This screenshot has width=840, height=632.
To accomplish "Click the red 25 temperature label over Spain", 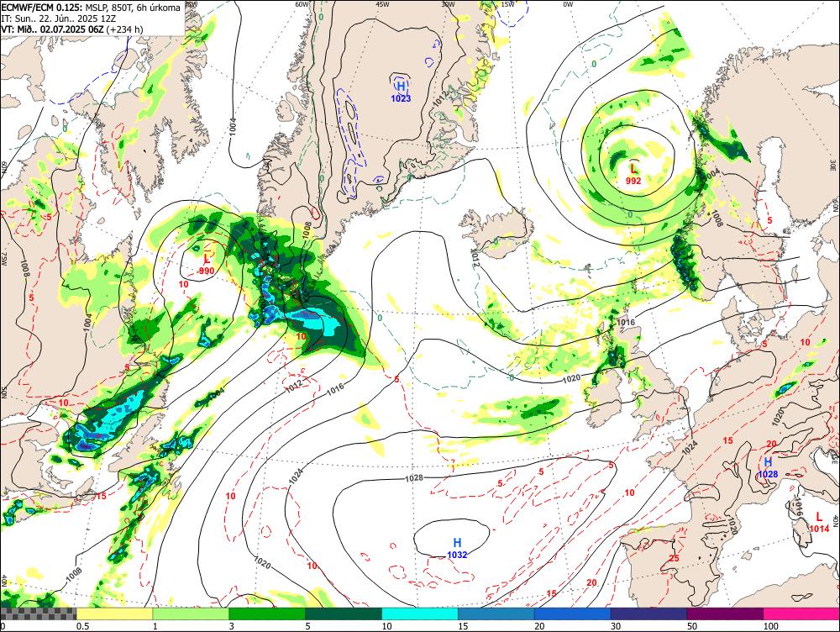I will 674,558.
